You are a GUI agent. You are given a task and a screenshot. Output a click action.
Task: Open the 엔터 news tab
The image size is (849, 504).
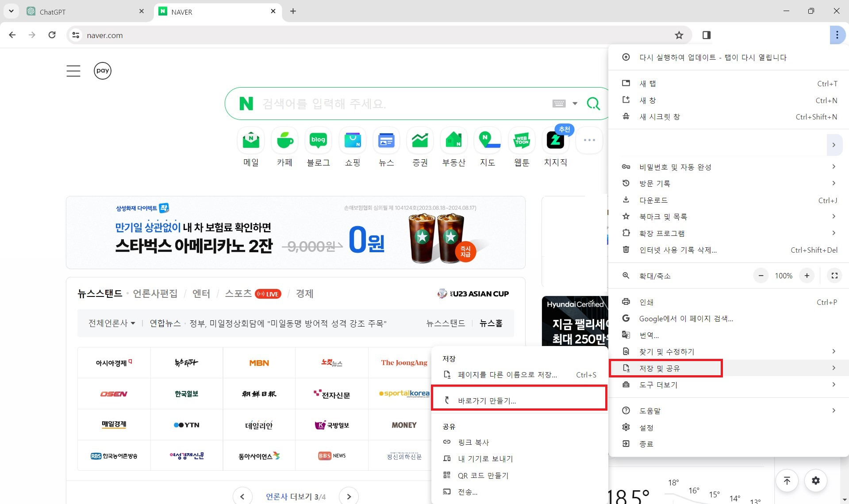(x=201, y=293)
